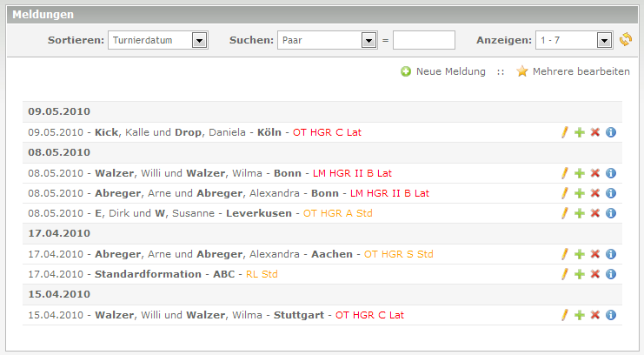Edit the Abreger Aachen entry with pencil icon
The image size is (644, 355).
(x=564, y=254)
